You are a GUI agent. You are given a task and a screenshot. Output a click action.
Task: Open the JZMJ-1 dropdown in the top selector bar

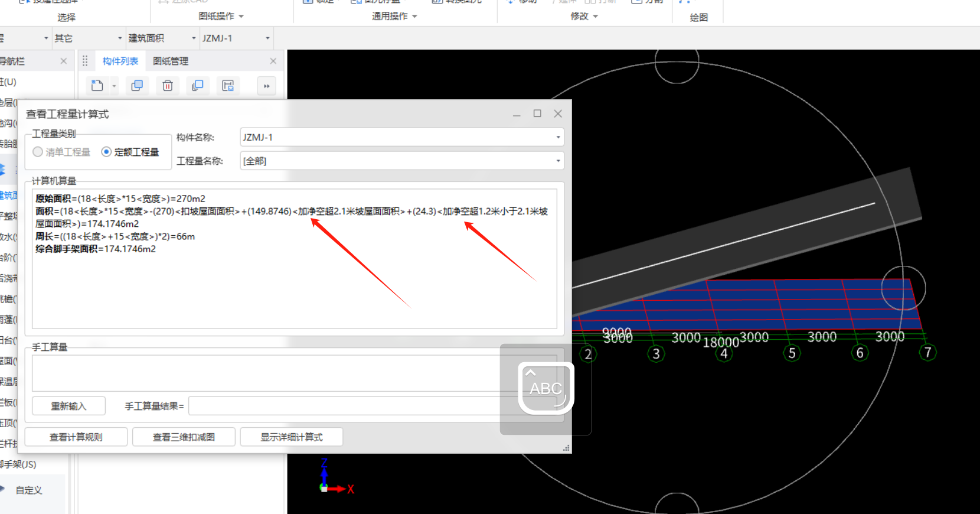coord(236,38)
